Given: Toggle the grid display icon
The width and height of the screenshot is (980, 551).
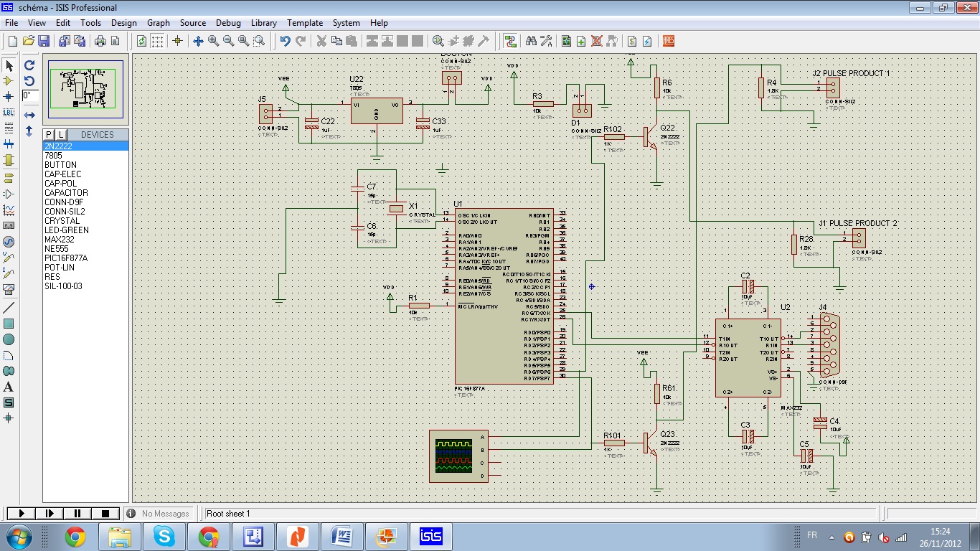Looking at the screenshot, I should (x=157, y=41).
